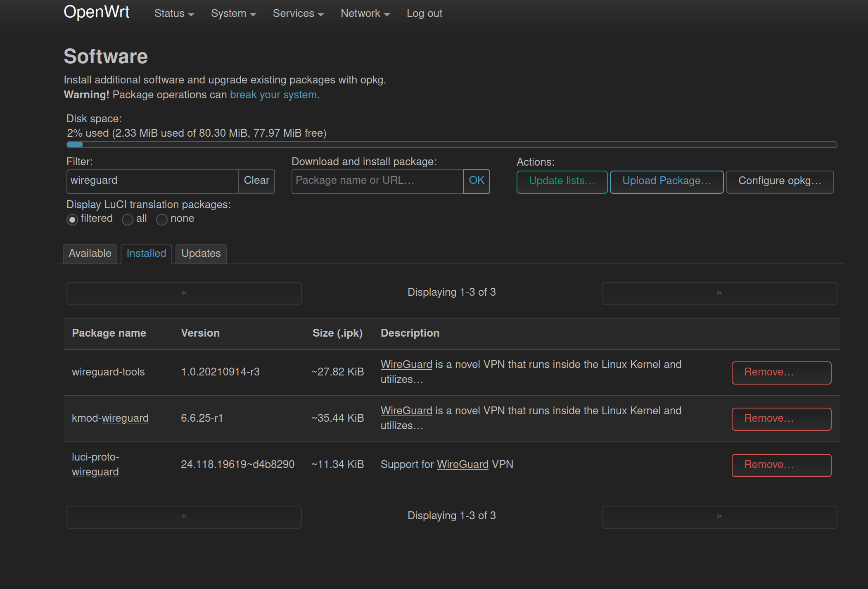The image size is (868, 589).
Task: Open Upload Package dialog
Action: click(x=666, y=182)
